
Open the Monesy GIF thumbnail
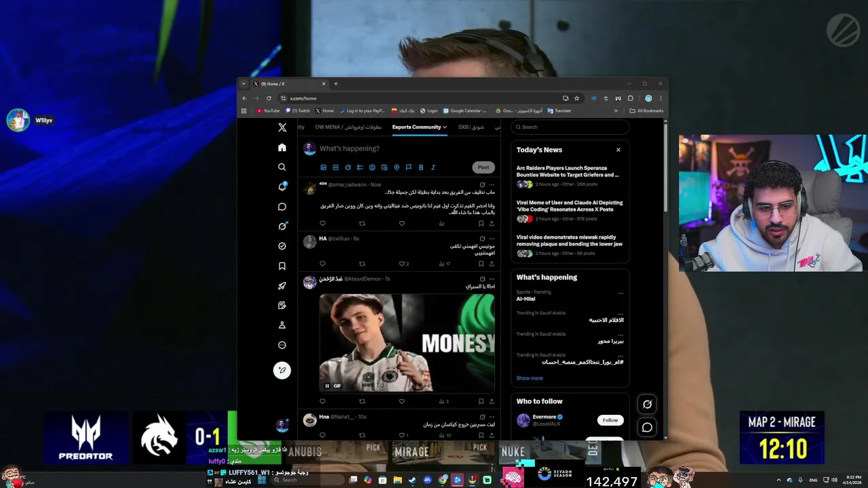click(x=407, y=342)
